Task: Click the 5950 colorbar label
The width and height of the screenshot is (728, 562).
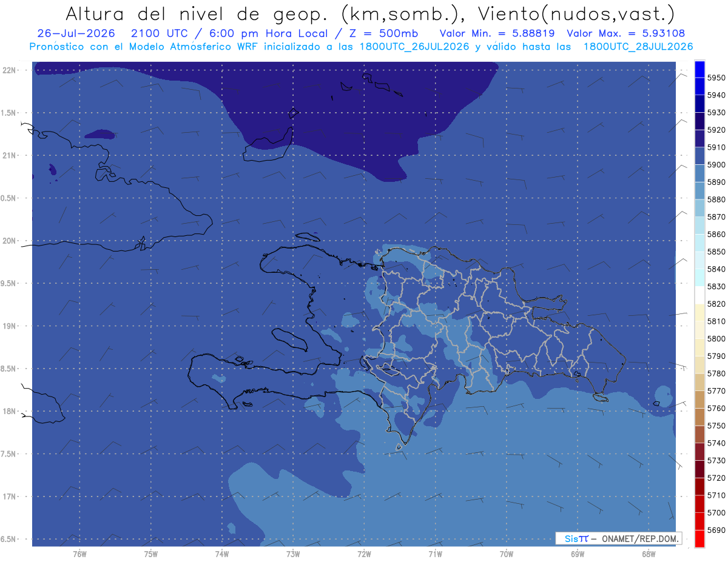Action: 716,78
